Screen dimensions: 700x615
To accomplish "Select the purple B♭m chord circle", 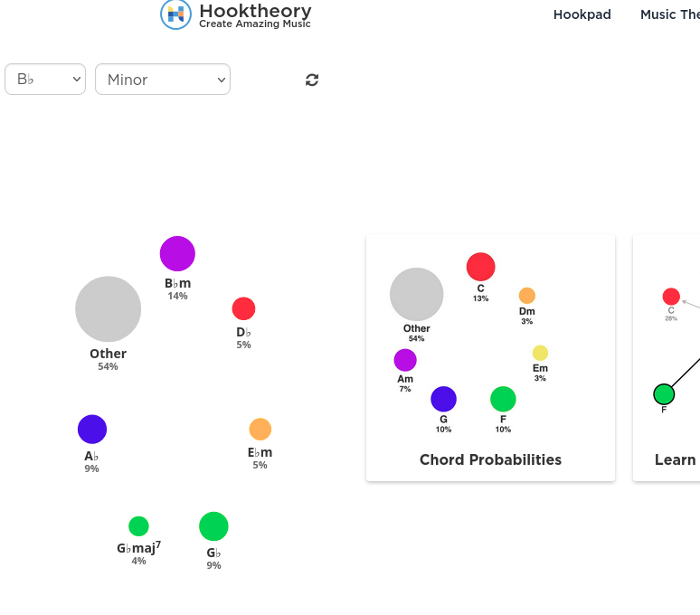I will click(177, 254).
